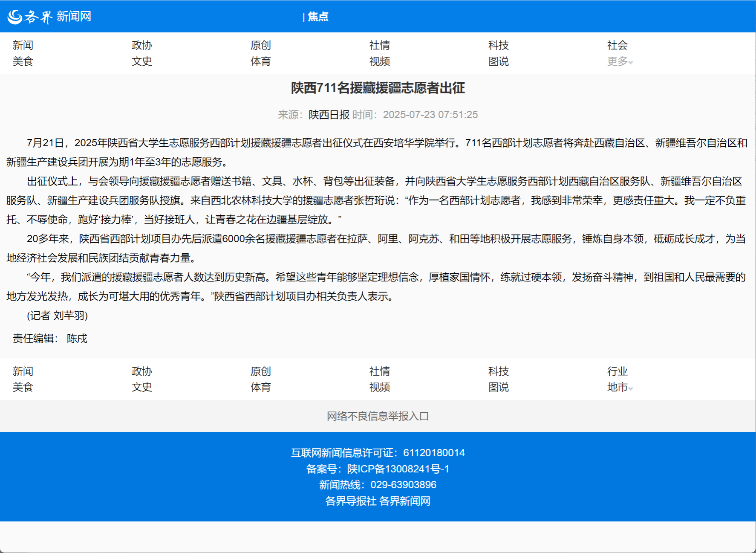Select 原创 in the top navigation
Screen dimensions: 756x553
[x=260, y=45]
